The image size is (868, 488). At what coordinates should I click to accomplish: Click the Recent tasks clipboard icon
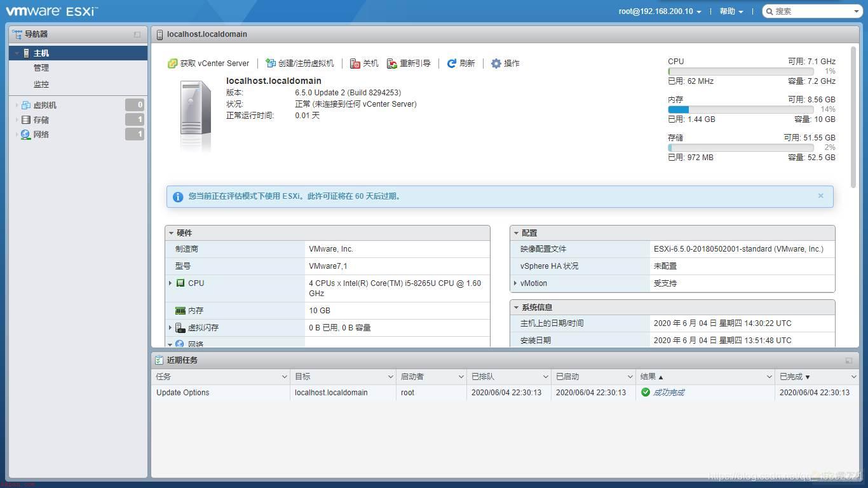[159, 360]
